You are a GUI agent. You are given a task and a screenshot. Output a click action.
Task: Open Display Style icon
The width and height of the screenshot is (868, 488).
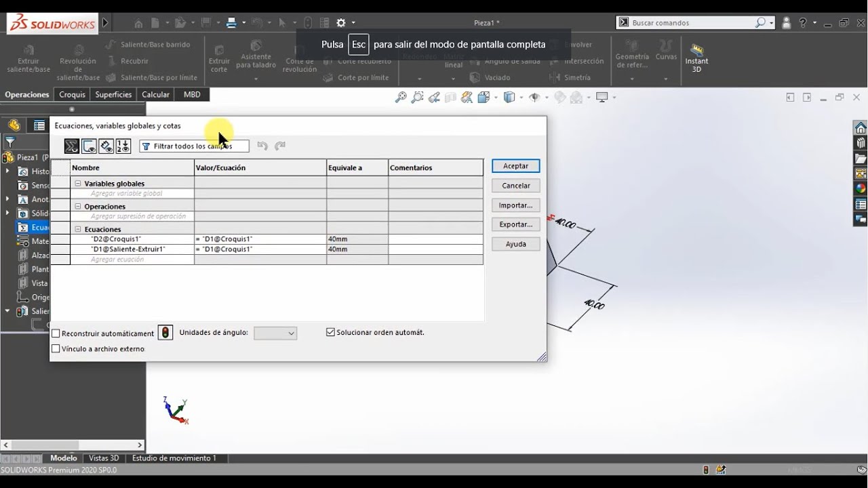click(x=509, y=98)
